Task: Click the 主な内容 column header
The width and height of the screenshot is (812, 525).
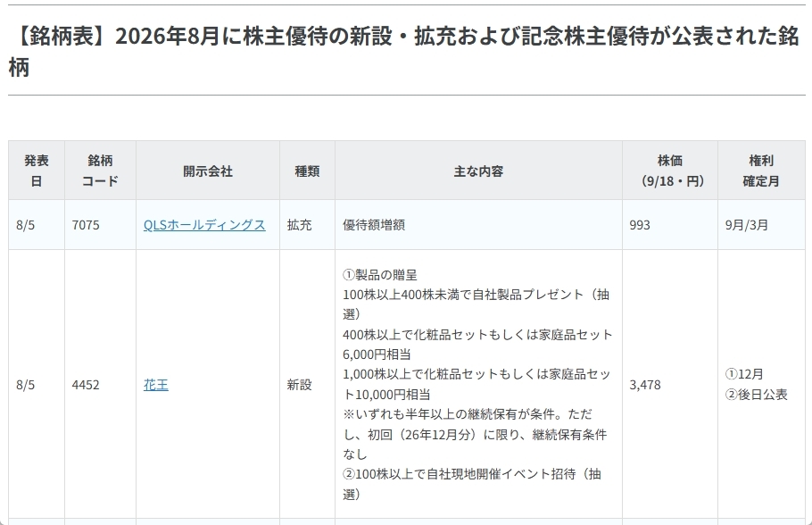Action: pyautogui.click(x=478, y=171)
